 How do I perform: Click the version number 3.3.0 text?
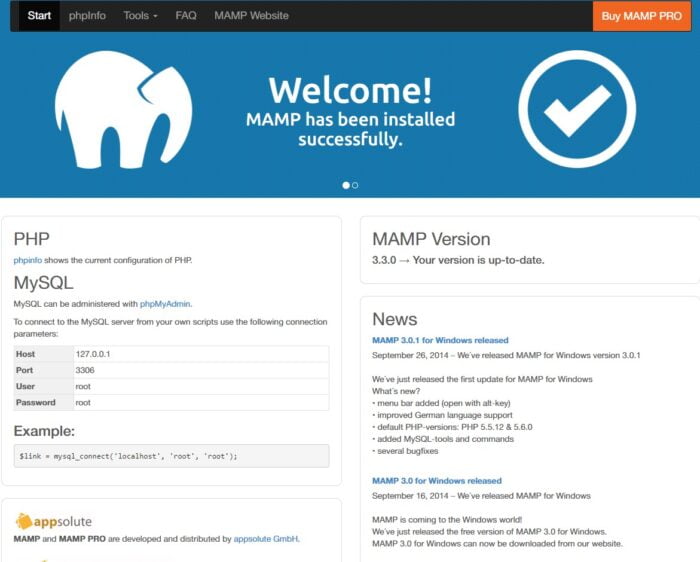click(x=384, y=260)
